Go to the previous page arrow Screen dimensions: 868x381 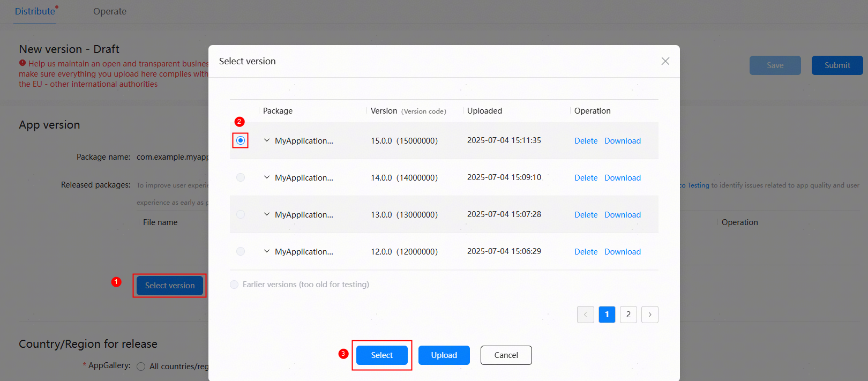tap(585, 315)
